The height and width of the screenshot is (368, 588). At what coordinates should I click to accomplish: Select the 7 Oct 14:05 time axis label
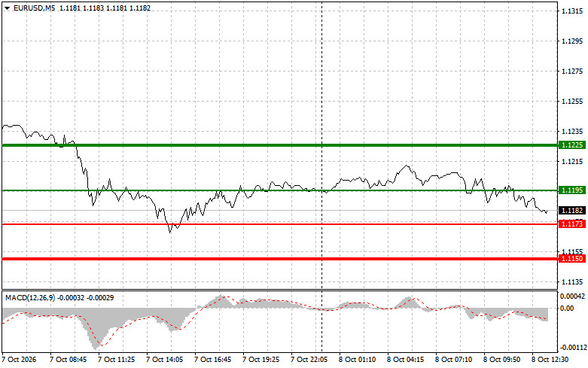(x=165, y=360)
